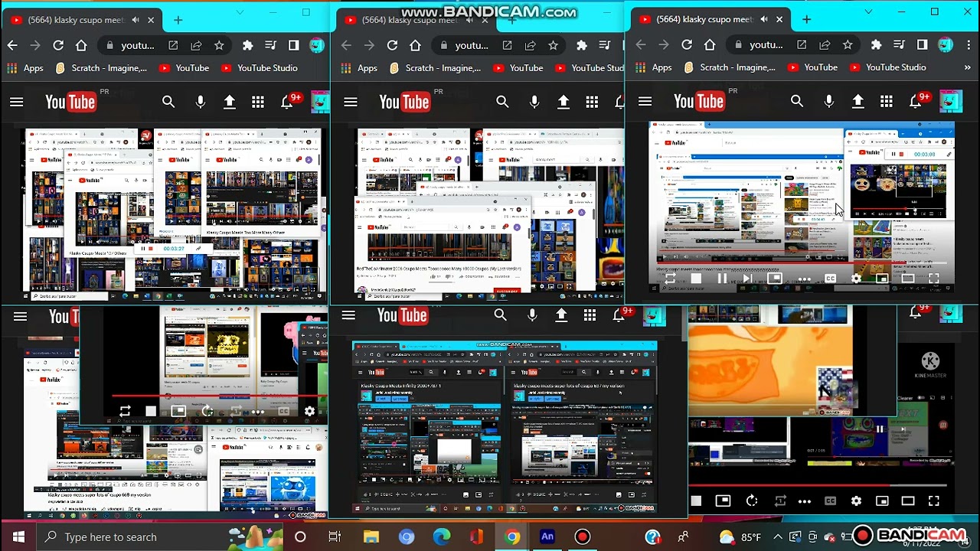Toggle closed captions in the bottom-left video player
The height and width of the screenshot is (551, 980).
coord(283,412)
